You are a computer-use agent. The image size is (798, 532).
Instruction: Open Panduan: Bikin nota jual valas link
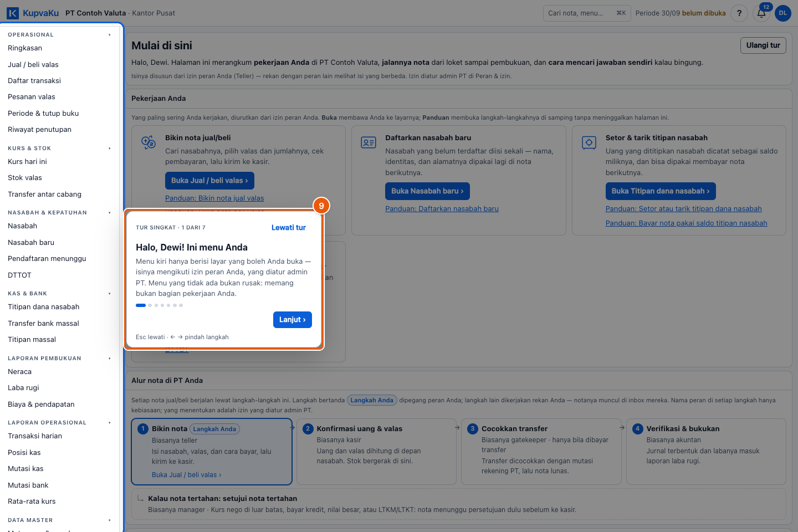pos(214,198)
